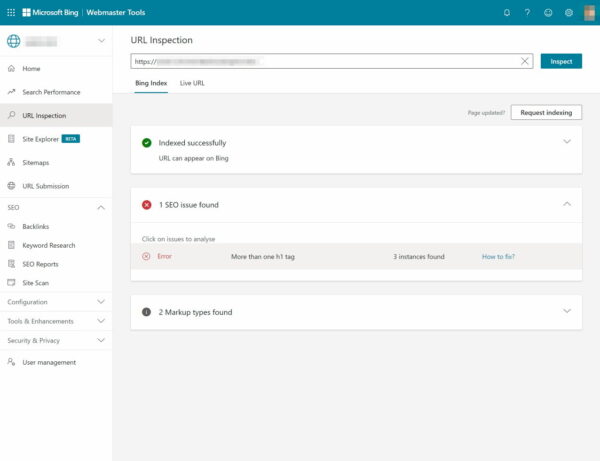Open the feedback smiley icon

pyautogui.click(x=548, y=13)
